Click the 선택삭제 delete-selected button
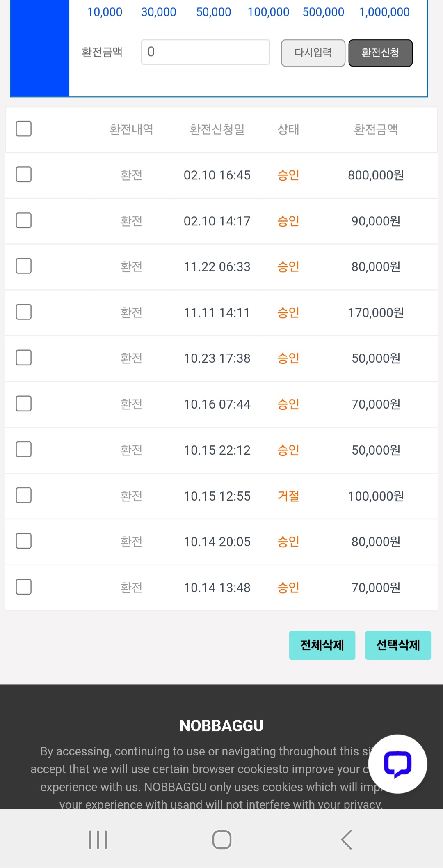Viewport: 443px width, 868px height. (x=398, y=645)
